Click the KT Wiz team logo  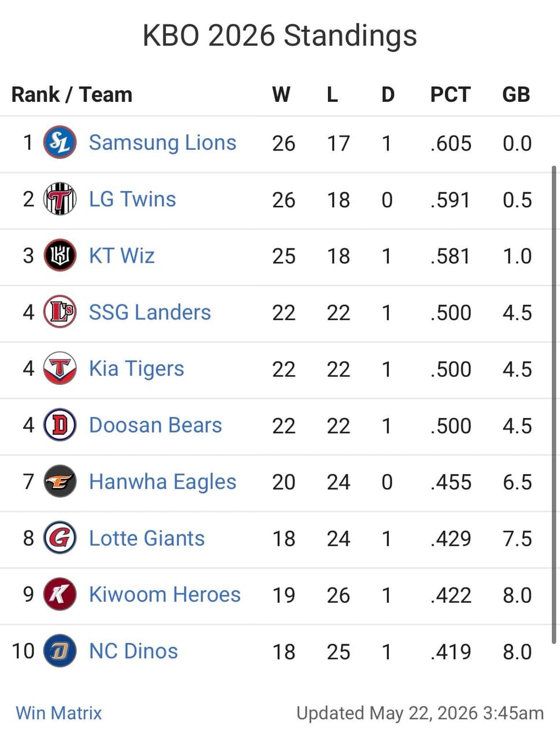(60, 255)
